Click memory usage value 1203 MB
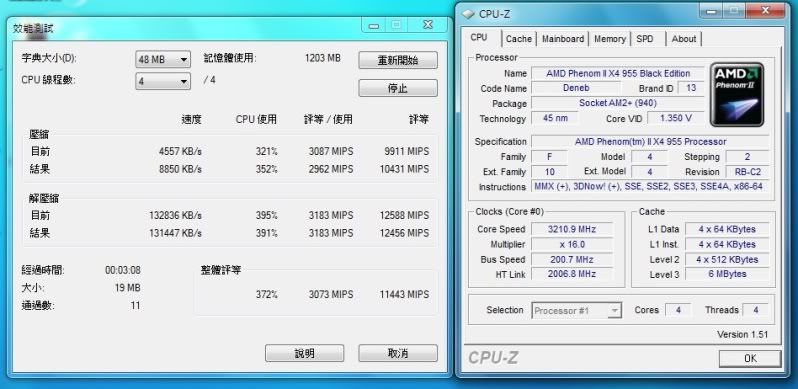This screenshot has width=798, height=389. click(323, 58)
